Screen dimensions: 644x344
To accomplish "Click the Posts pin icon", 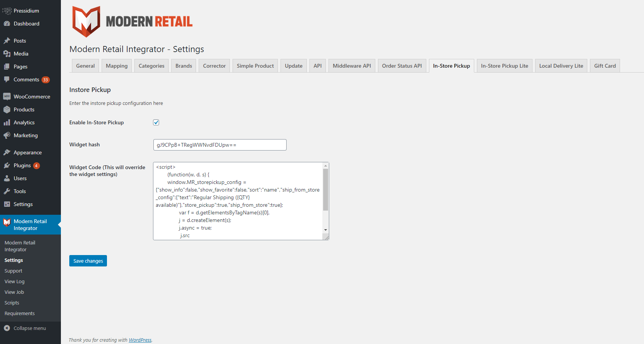I will [x=7, y=41].
